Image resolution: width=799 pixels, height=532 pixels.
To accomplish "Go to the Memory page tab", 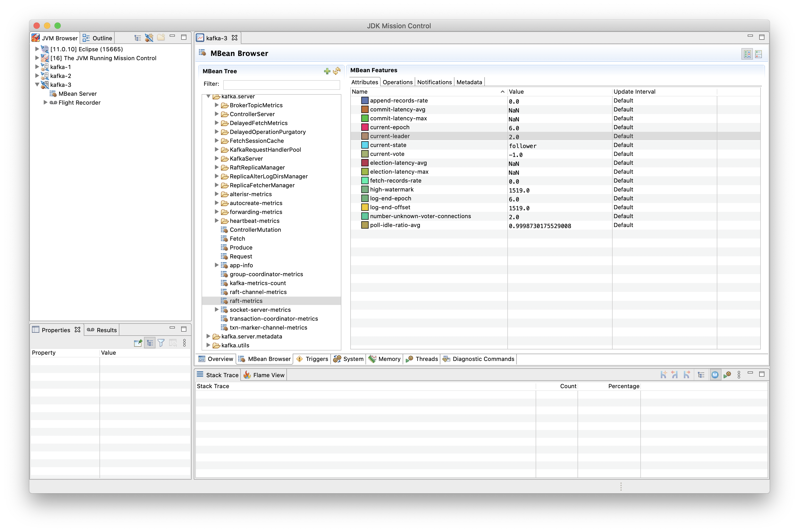I will [384, 359].
